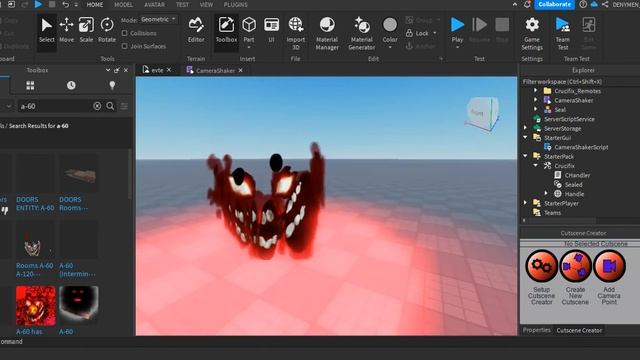640x360 pixels.
Task: Expand the StarterPlayer node
Action: click(x=525, y=203)
